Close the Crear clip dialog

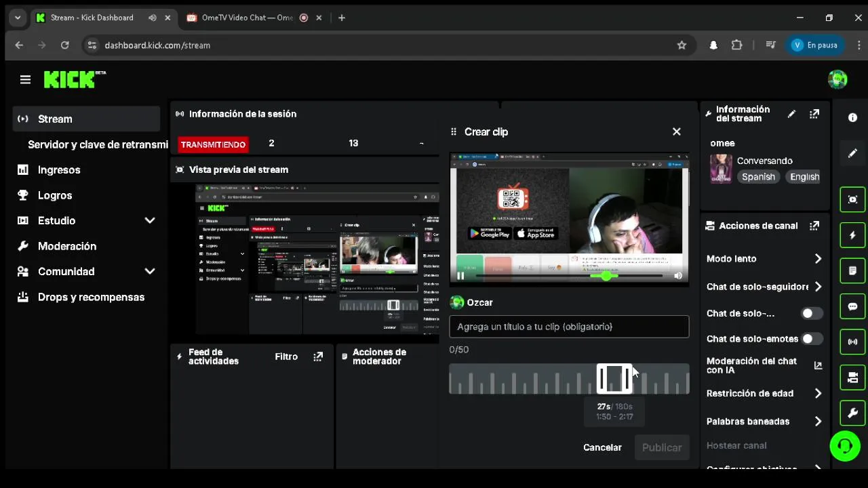(x=676, y=131)
